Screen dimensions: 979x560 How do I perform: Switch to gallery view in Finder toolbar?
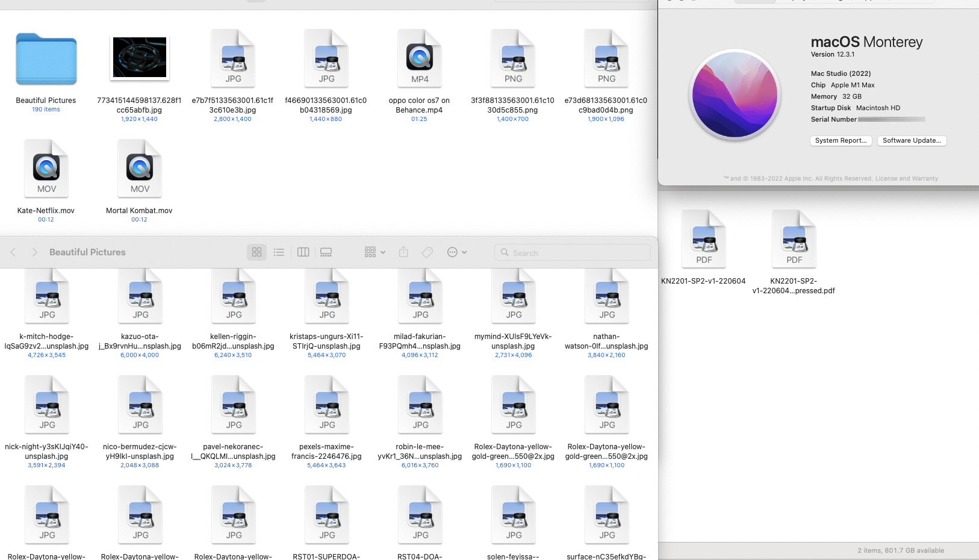point(326,252)
